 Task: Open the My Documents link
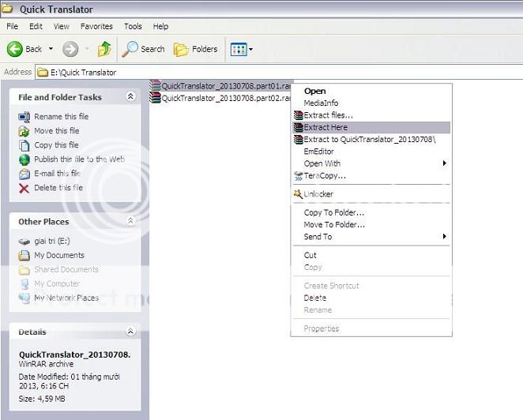point(58,256)
